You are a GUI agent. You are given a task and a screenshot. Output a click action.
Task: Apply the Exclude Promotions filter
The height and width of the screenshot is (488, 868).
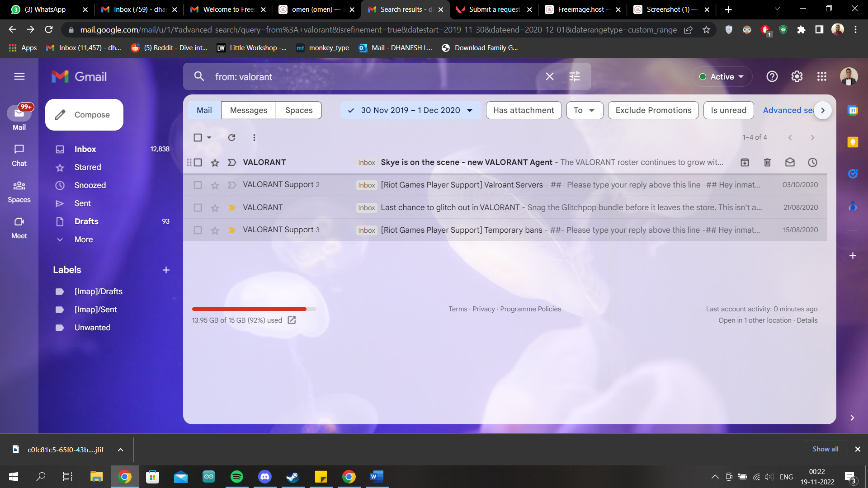pyautogui.click(x=653, y=110)
